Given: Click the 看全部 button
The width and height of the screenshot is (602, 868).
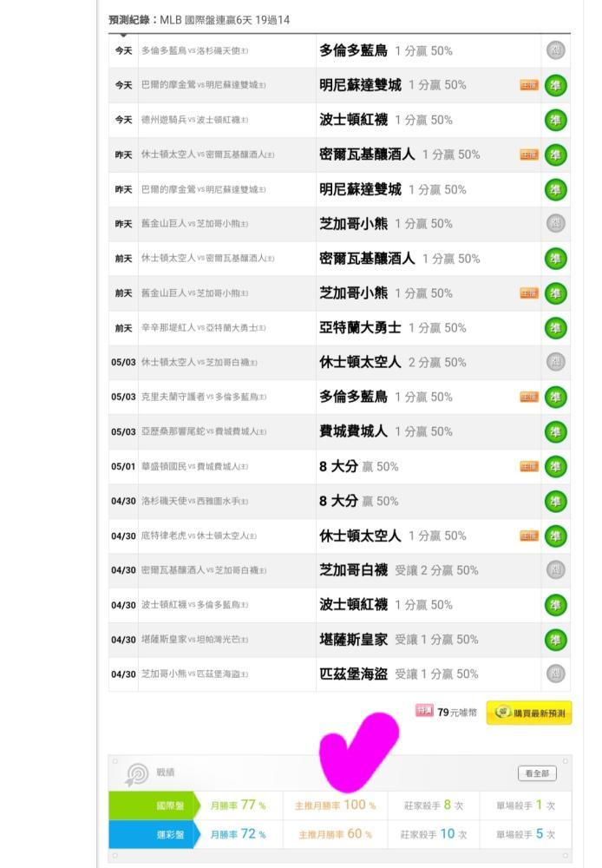Looking at the screenshot, I should (537, 773).
